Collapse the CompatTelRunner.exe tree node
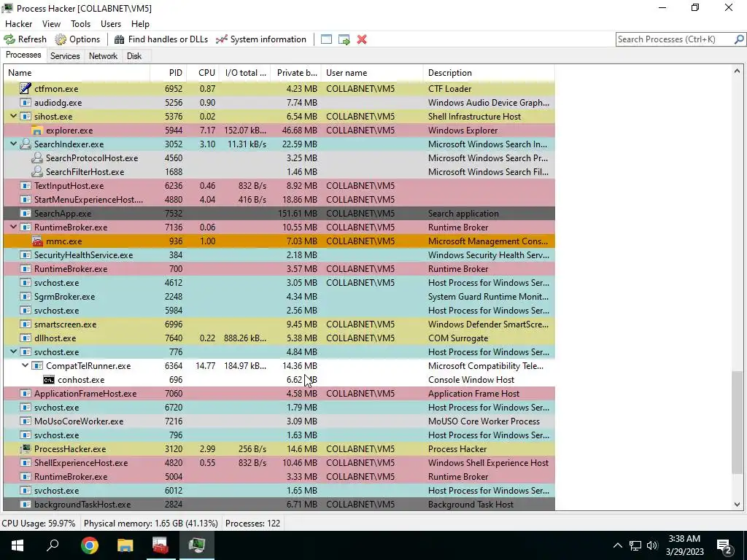The image size is (747, 560). point(26,365)
